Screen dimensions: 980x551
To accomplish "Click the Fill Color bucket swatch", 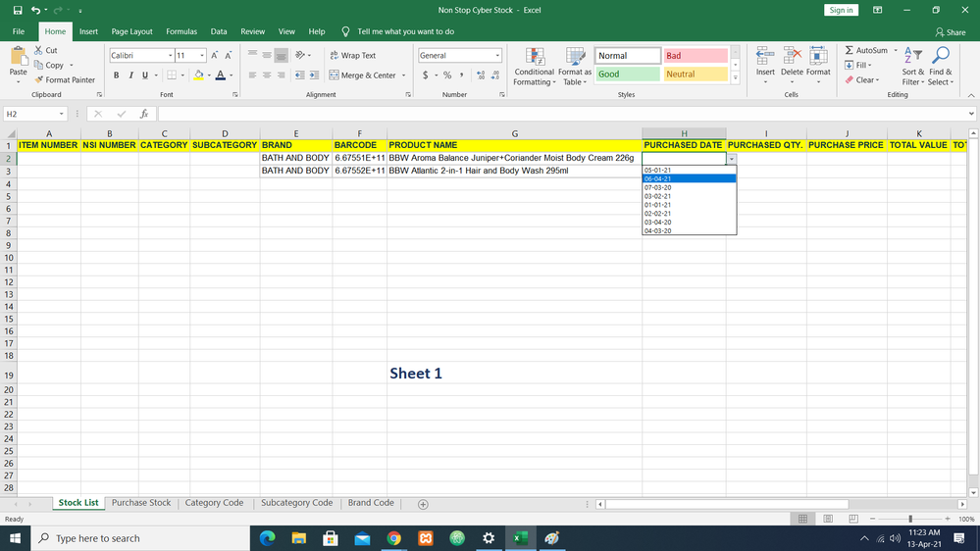I will coord(199,75).
